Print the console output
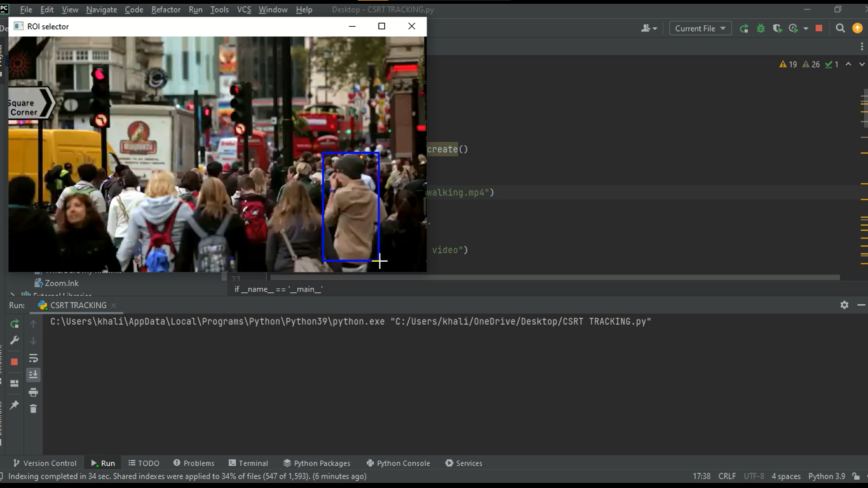The height and width of the screenshot is (488, 868). click(x=33, y=392)
